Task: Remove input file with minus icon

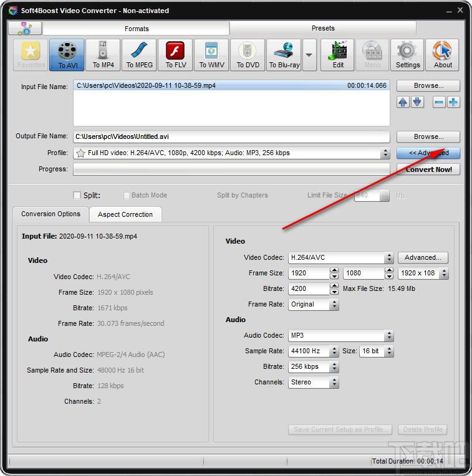Action: coord(439,102)
